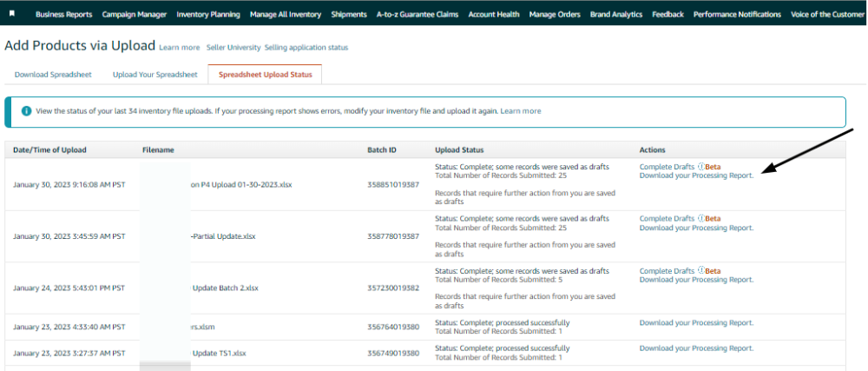
Task: Open Campaign Manager
Action: coord(134,15)
